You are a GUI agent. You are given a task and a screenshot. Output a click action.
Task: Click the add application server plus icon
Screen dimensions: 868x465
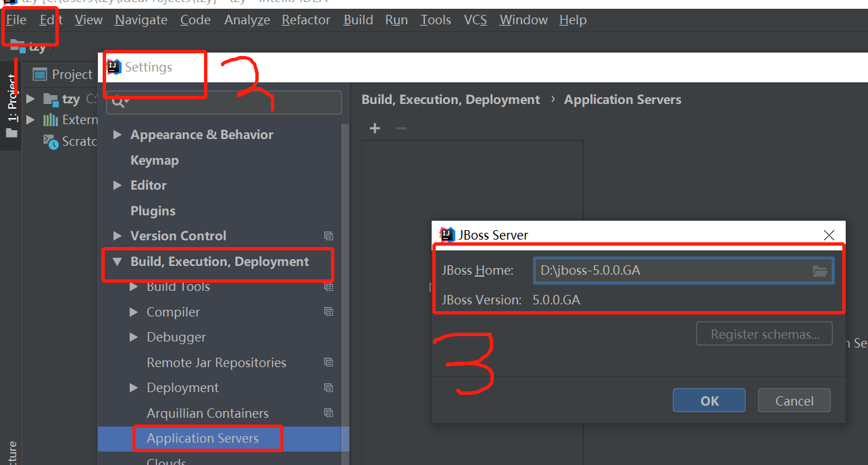(375, 128)
